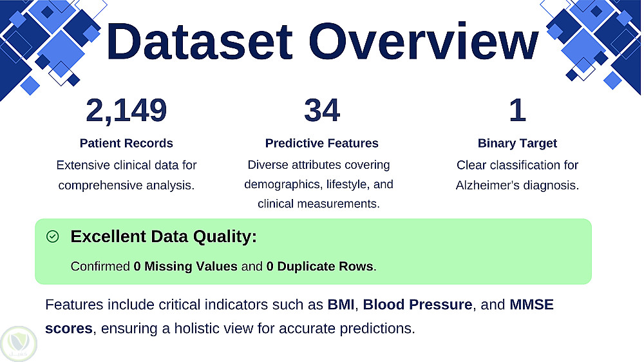Click the number 1 statistic
This screenshot has width=644, height=362.
tap(517, 111)
